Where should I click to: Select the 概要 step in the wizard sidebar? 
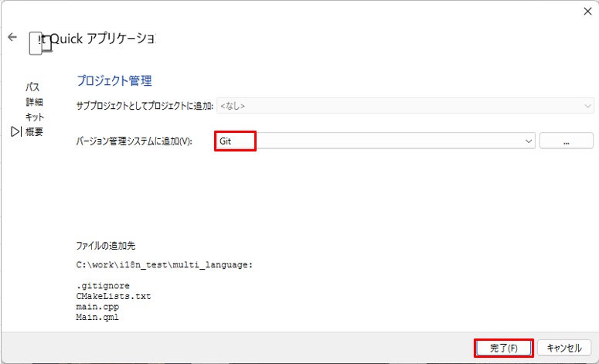(35, 132)
